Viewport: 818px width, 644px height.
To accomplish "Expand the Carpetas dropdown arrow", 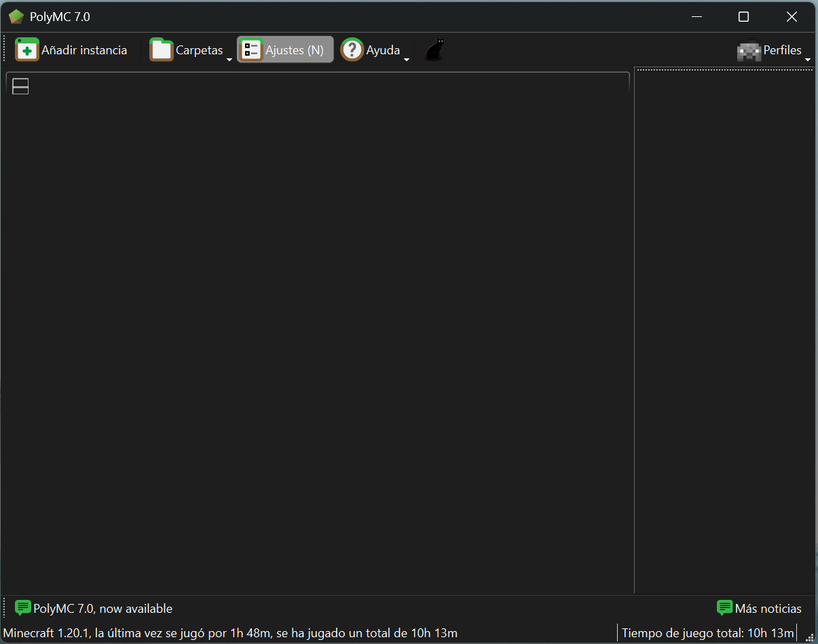I will [x=229, y=60].
